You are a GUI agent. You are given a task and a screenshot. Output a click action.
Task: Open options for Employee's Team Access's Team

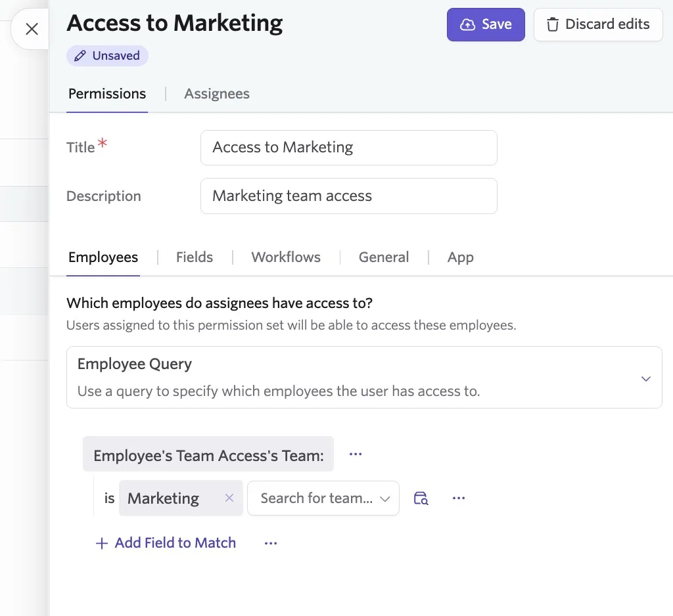pos(356,454)
